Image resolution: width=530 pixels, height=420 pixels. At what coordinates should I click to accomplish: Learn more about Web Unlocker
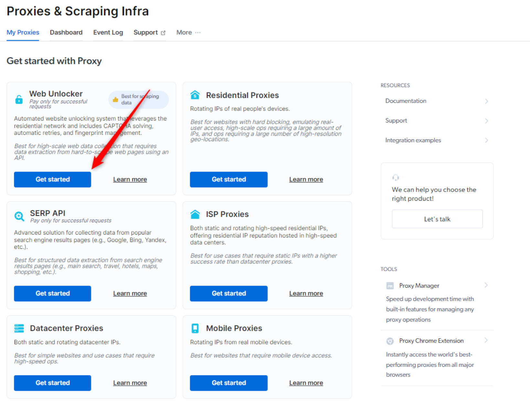click(x=130, y=179)
